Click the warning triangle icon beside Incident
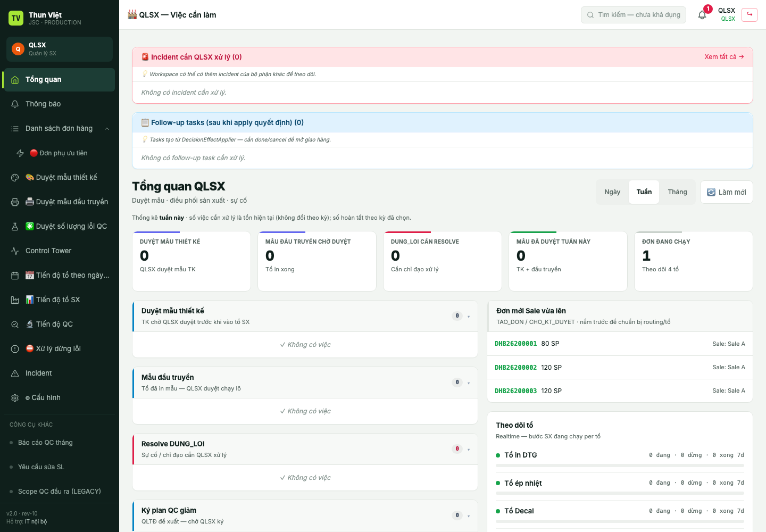This screenshot has width=766, height=532. (x=15, y=373)
